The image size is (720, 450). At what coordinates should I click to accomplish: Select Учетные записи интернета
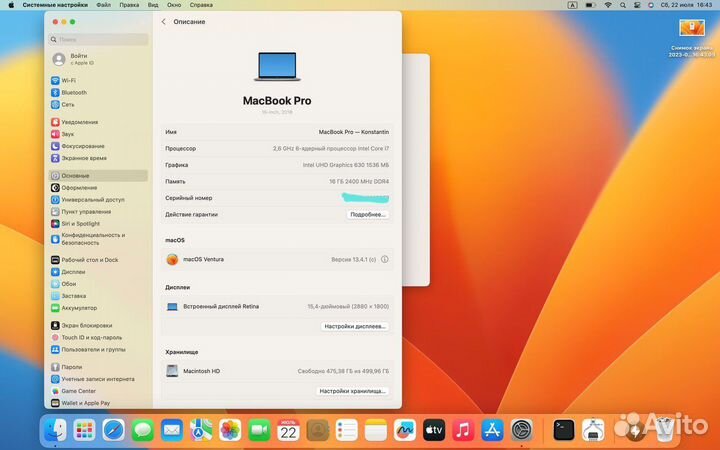[93, 379]
